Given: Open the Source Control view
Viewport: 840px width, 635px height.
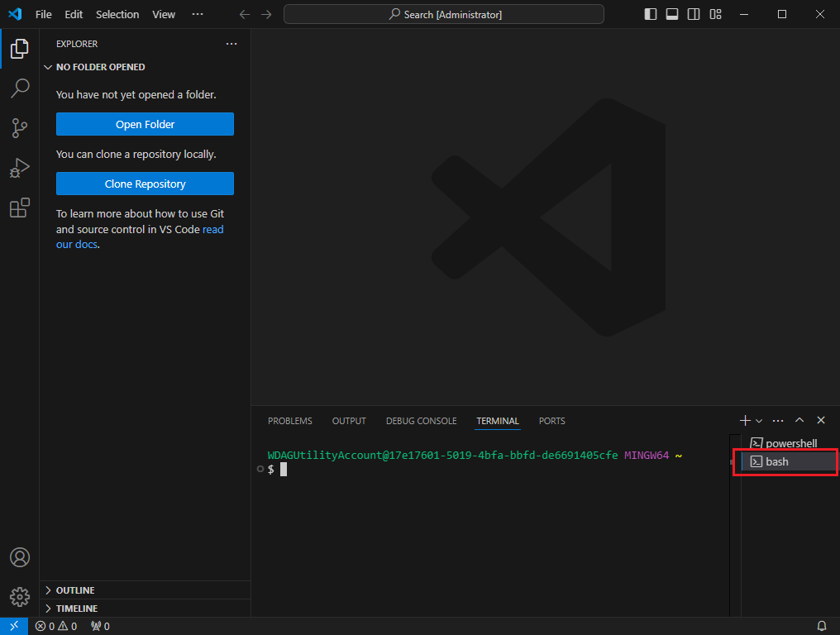Looking at the screenshot, I should pyautogui.click(x=20, y=128).
